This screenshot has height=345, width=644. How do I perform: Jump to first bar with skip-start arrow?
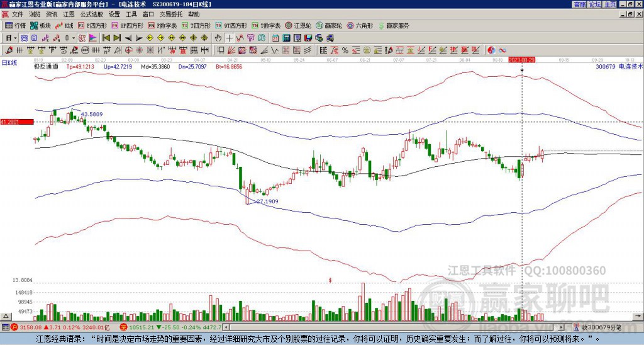point(106,38)
